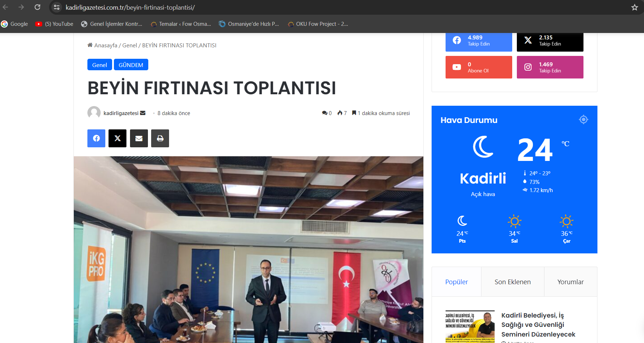The image size is (644, 343).
Task: Follow on Instagram 1.469 Takip Edin
Action: click(550, 67)
